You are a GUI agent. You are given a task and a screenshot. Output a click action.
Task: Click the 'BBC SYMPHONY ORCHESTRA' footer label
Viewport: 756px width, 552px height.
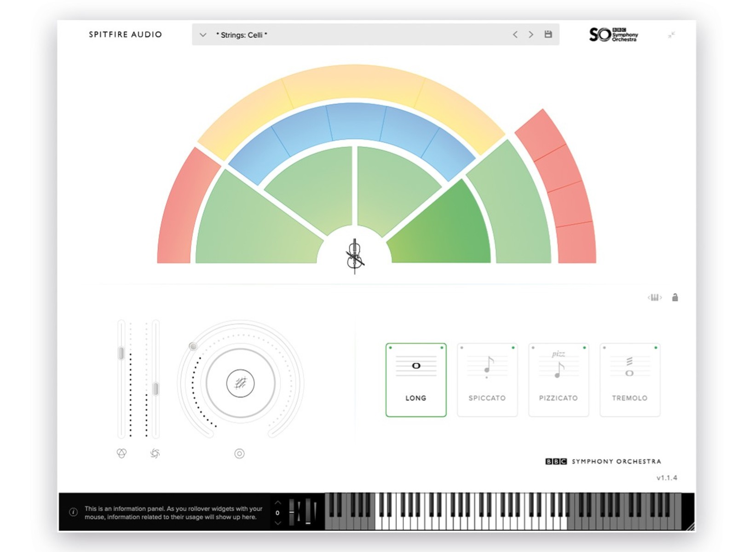pos(603,461)
